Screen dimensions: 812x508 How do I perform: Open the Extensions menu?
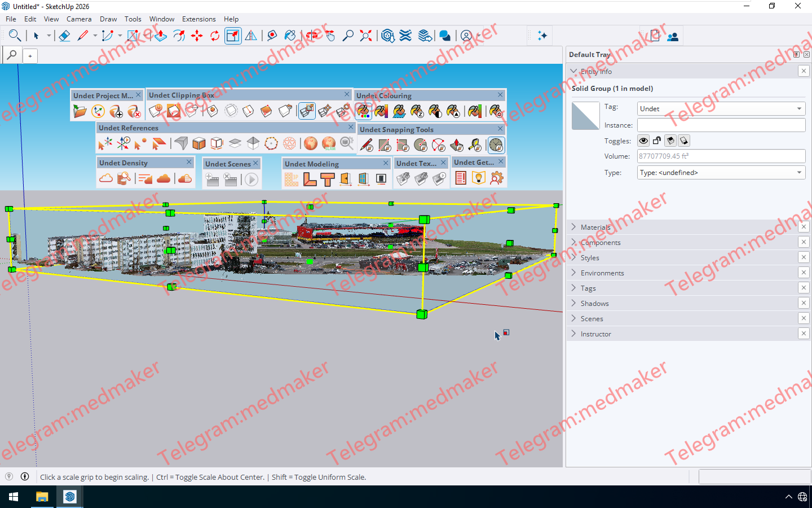[198, 19]
